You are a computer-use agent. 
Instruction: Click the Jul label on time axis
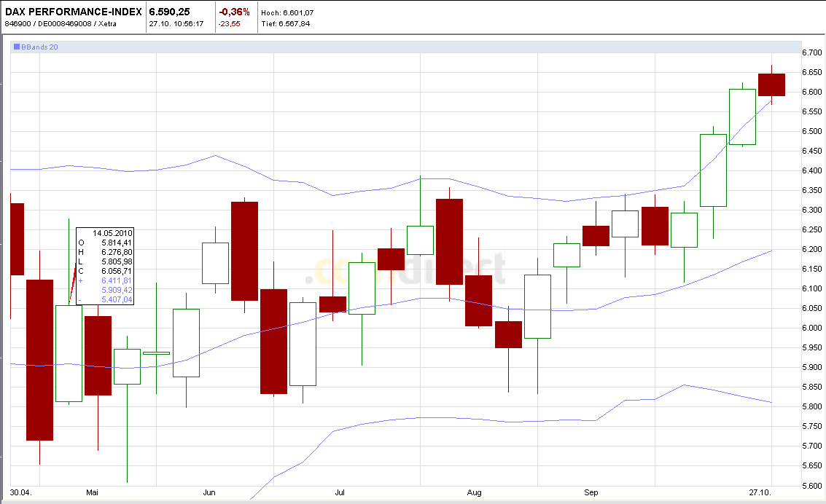coord(340,492)
